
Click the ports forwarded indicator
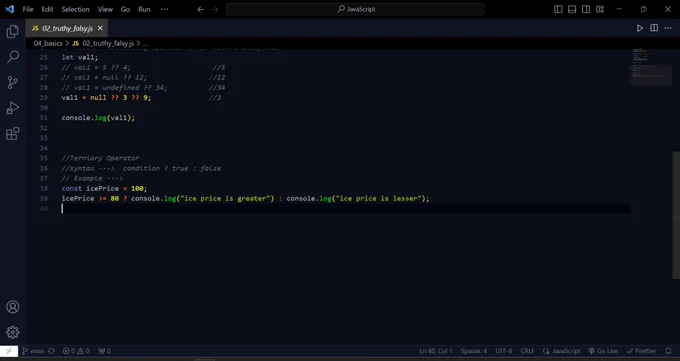105,351
